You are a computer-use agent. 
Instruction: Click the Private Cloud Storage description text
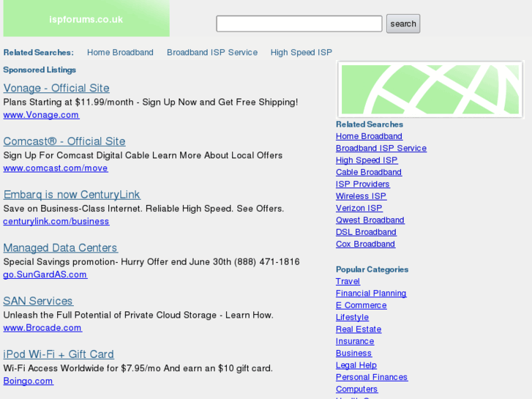pyautogui.click(x=138, y=315)
